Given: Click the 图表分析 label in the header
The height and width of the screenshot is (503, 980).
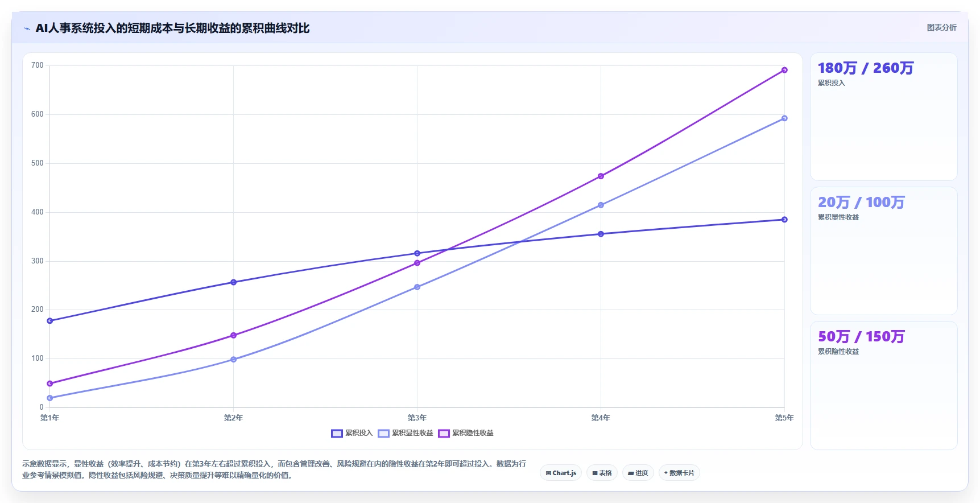Looking at the screenshot, I should point(941,27).
